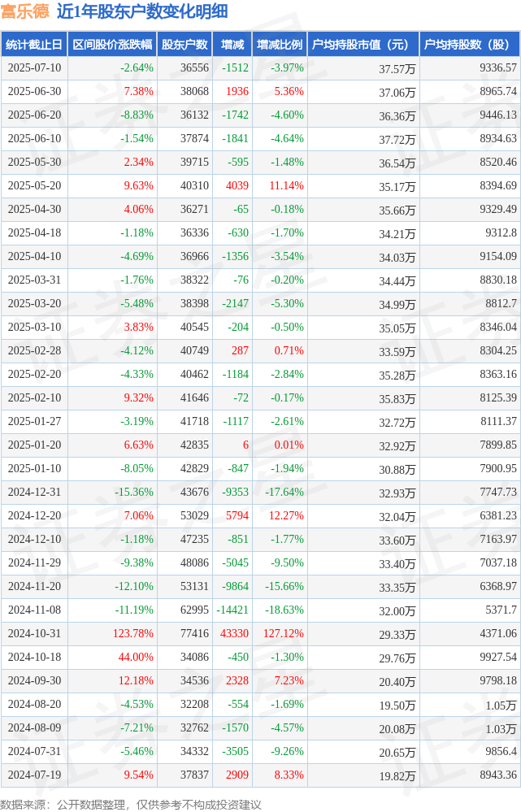
Task: Click the 富乐德 stock name in title
Action: (x=25, y=11)
